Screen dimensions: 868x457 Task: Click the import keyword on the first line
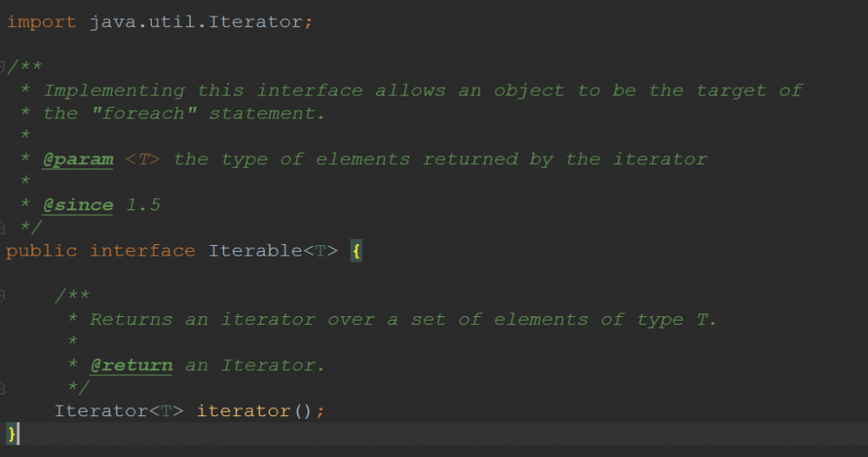click(42, 22)
